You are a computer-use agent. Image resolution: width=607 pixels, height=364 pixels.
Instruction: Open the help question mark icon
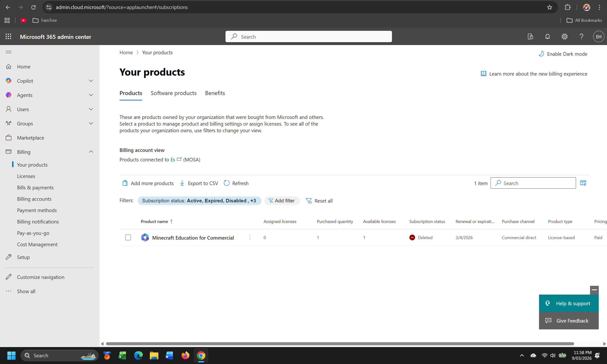coord(581,36)
